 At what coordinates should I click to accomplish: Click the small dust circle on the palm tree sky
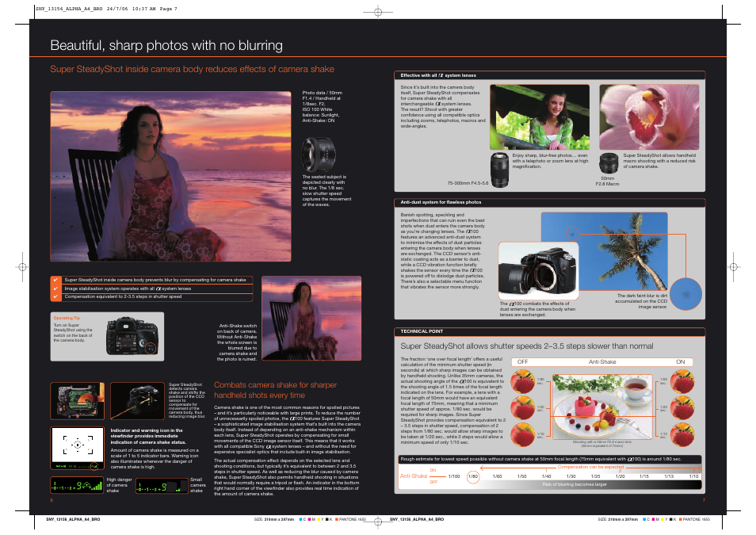[572, 234]
